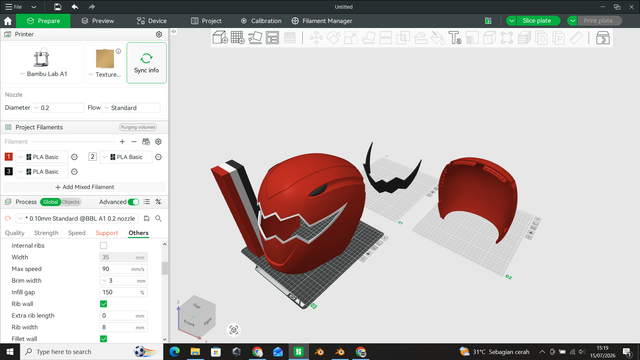Click the Slice plate button

tap(537, 21)
